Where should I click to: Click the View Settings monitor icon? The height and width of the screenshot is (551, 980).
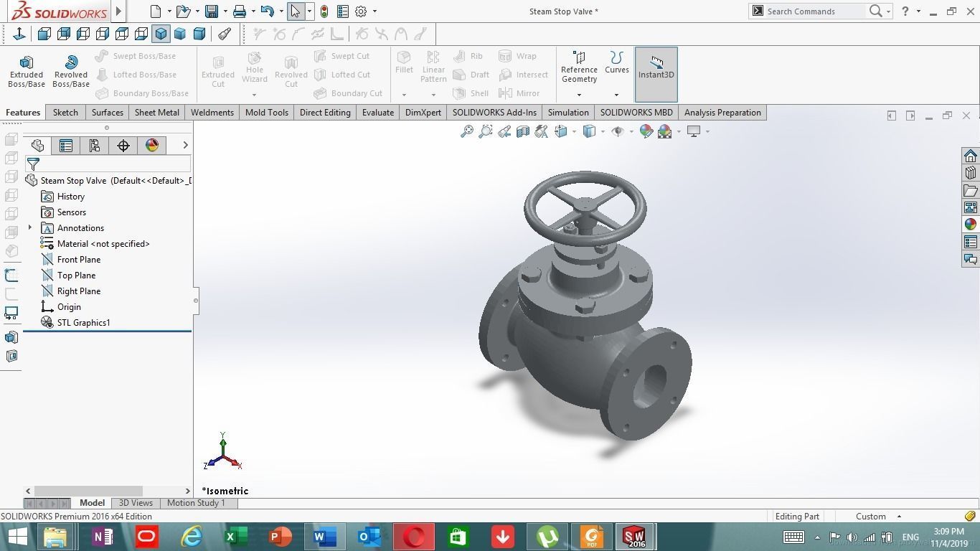(694, 131)
